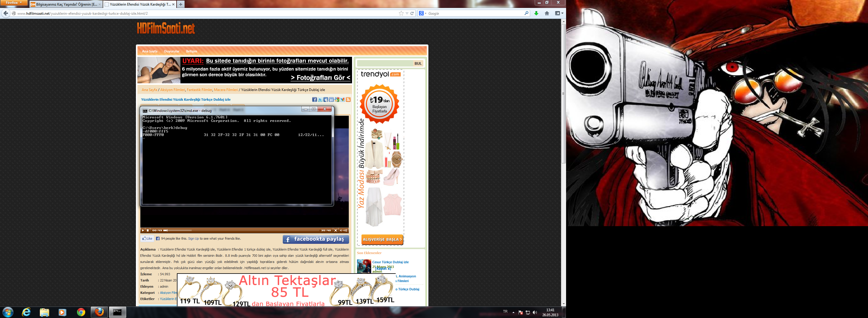Reload the current page
The image size is (868, 318).
412,14
